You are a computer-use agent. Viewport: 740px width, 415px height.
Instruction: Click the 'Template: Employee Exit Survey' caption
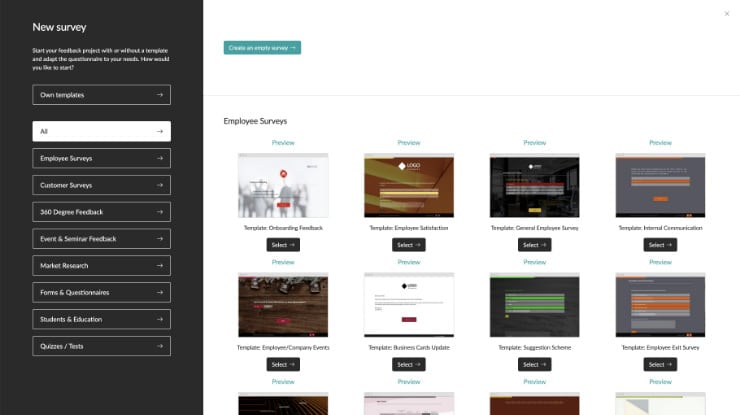pos(660,347)
